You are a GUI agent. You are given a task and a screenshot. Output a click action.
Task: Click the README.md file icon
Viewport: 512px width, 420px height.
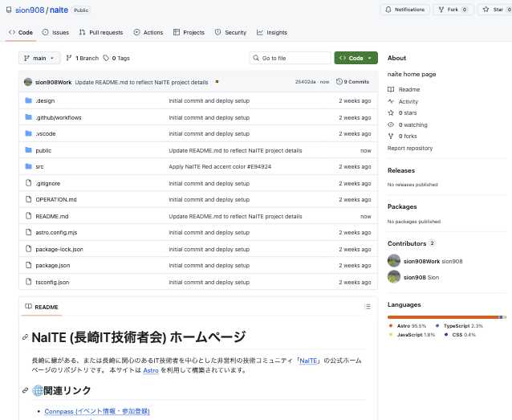click(x=29, y=216)
